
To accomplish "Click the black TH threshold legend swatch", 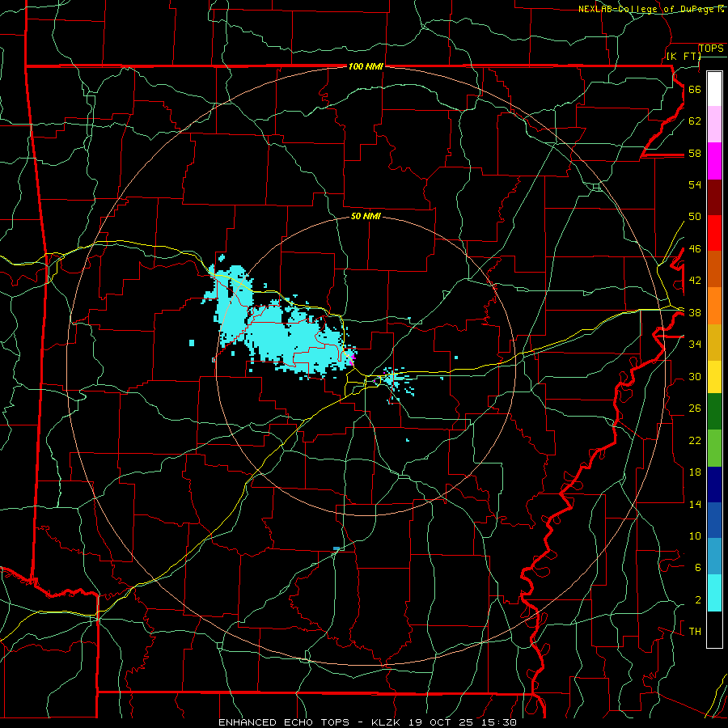I will [x=714, y=629].
